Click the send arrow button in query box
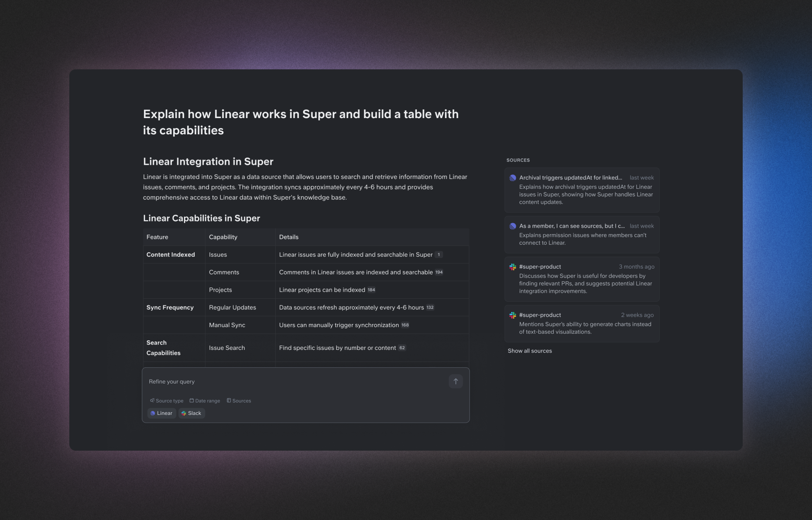Viewport: 812px width, 520px height. pos(455,381)
